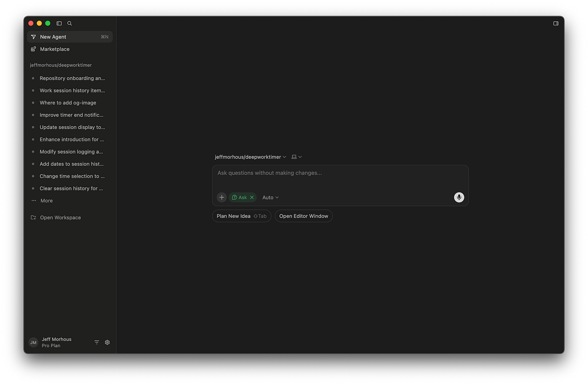Click the settings gear next to Jeff Morhous

(x=107, y=342)
